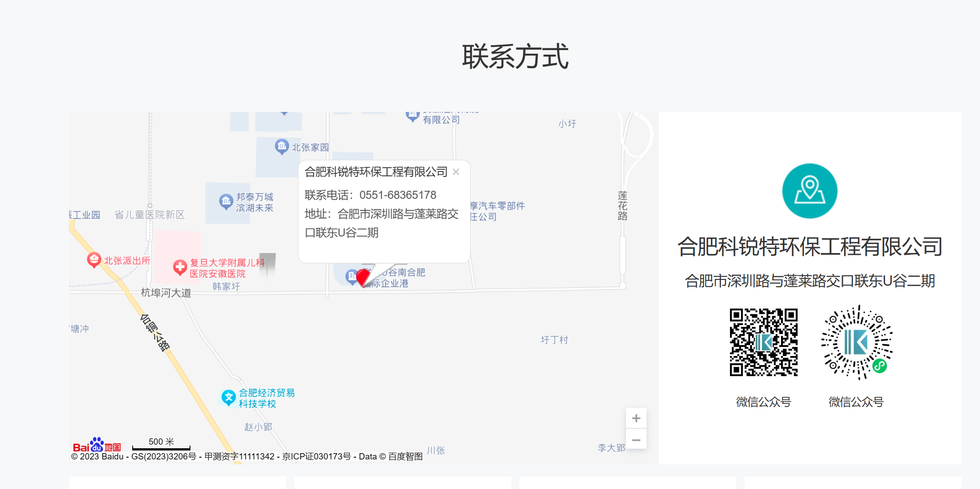Click the 北张家园 residential marker icon
The height and width of the screenshot is (489, 980).
point(281,146)
